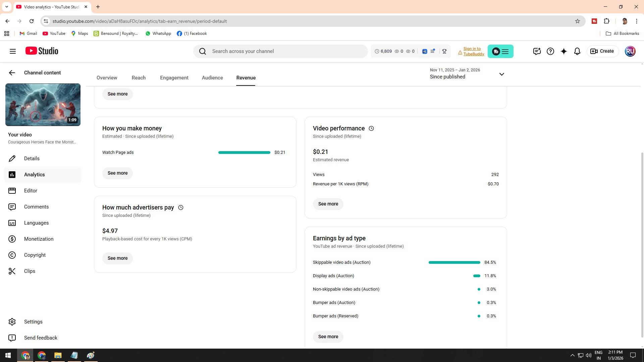The height and width of the screenshot is (362, 644).
Task: Open File Explorer from the Windows taskbar
Action: (58, 355)
